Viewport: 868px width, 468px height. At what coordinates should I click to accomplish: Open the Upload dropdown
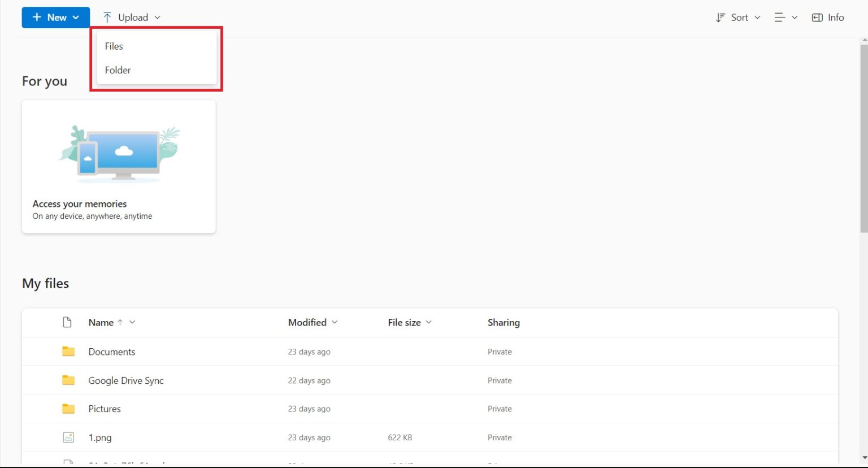pyautogui.click(x=132, y=18)
